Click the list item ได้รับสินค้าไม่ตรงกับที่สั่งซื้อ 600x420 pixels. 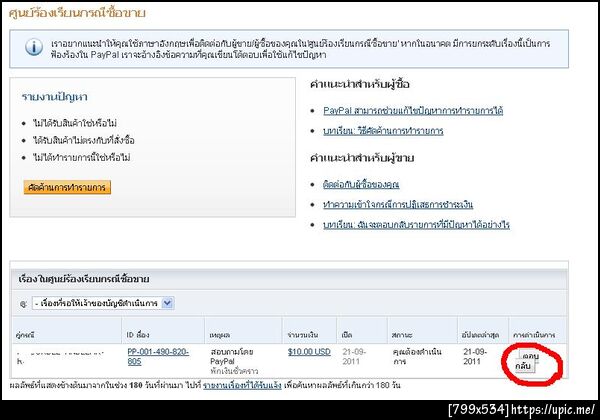click(x=84, y=140)
